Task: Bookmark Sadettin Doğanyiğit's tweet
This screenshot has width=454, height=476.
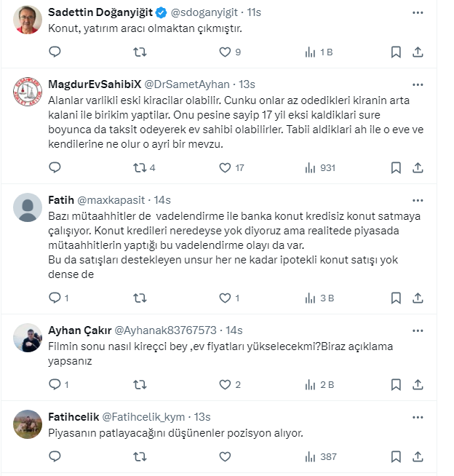Action: click(x=396, y=52)
